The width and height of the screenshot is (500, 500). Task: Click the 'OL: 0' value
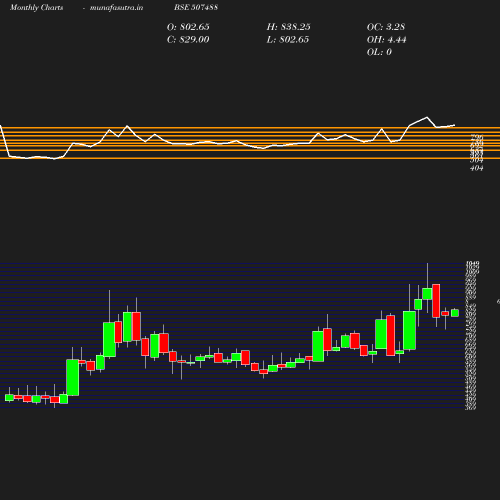(x=379, y=52)
